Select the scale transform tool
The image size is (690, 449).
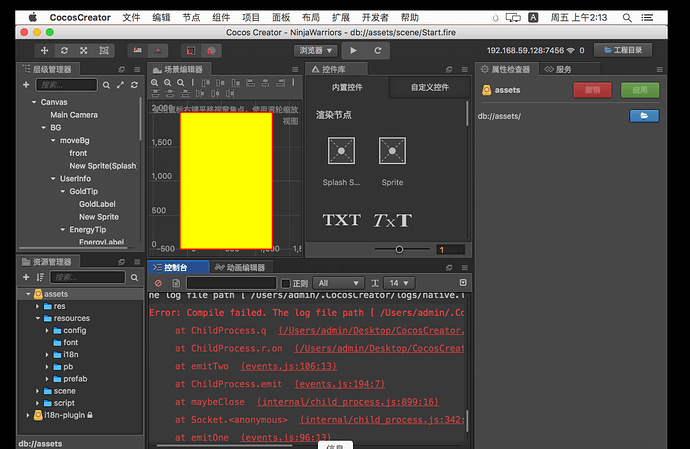coord(84,51)
